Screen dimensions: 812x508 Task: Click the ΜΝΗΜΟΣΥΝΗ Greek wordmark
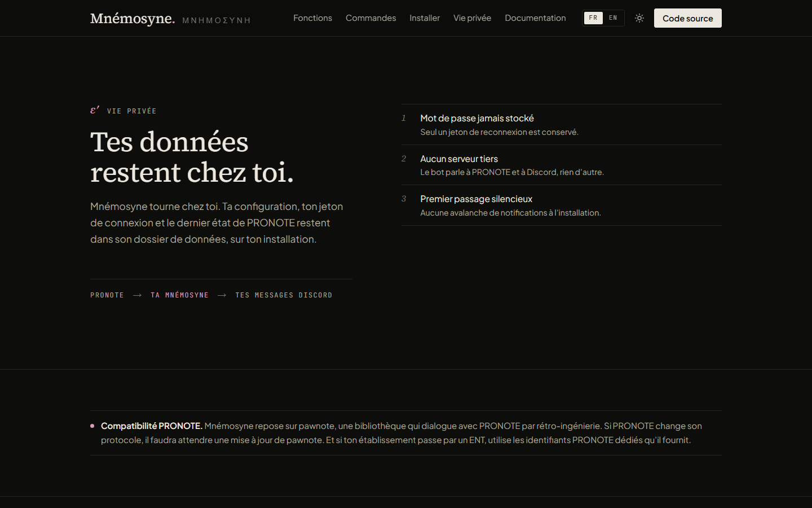[217, 20]
